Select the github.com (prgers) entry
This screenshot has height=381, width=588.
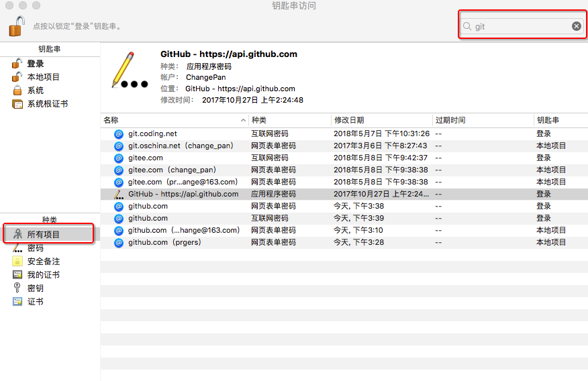pos(344,242)
